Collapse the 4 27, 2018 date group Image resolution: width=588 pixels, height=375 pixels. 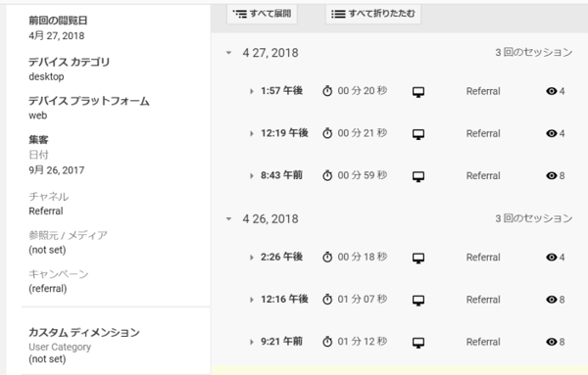pos(228,53)
